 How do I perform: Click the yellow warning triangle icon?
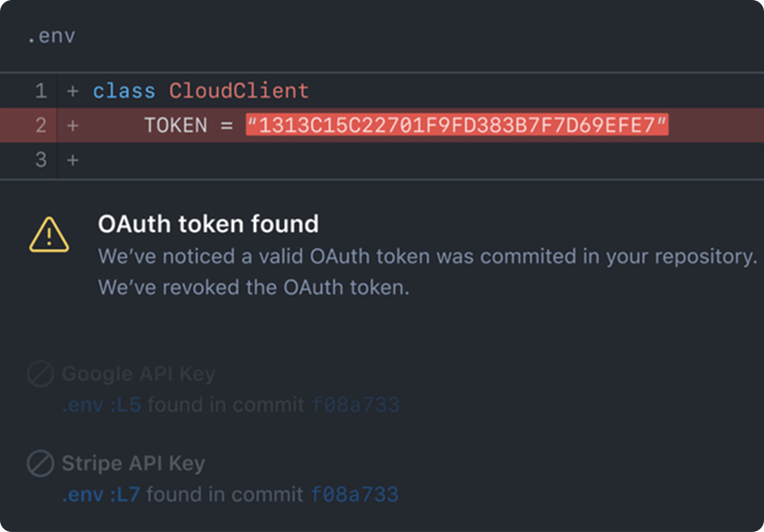[x=49, y=235]
